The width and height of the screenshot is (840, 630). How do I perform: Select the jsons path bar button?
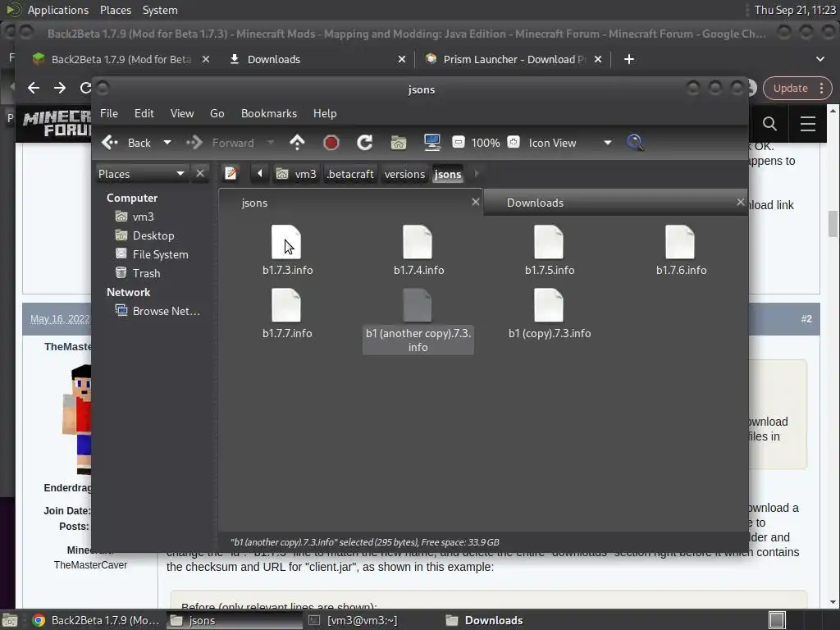tap(448, 174)
